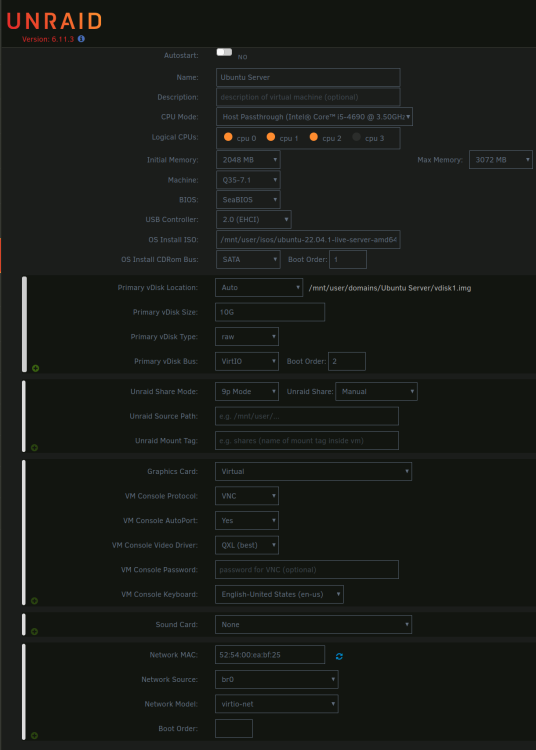Click the vDisk Boot Order field
The height and width of the screenshot is (750, 536).
(347, 361)
